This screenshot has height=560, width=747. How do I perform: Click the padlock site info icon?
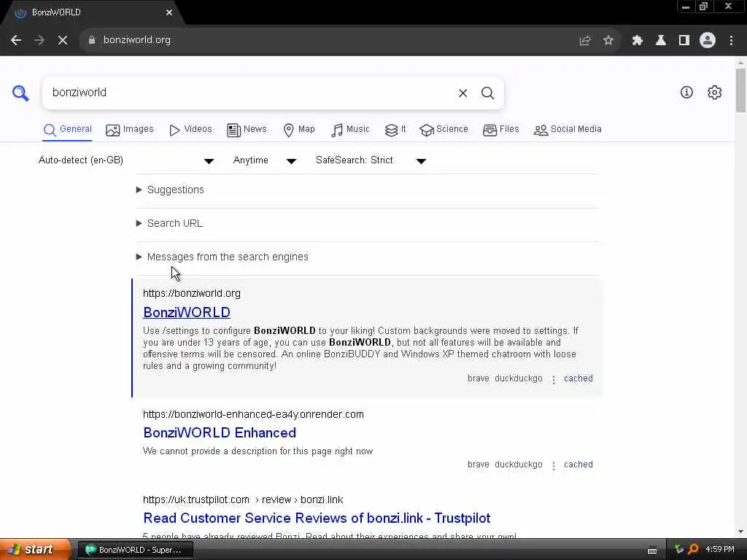tap(92, 40)
